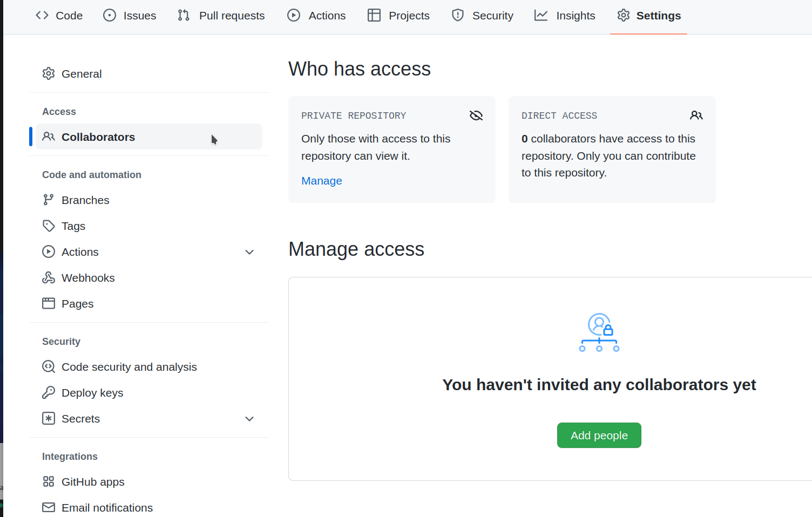The width and height of the screenshot is (812, 517).
Task: Expand the Actions submenu chevron in sidebar
Action: click(x=249, y=252)
